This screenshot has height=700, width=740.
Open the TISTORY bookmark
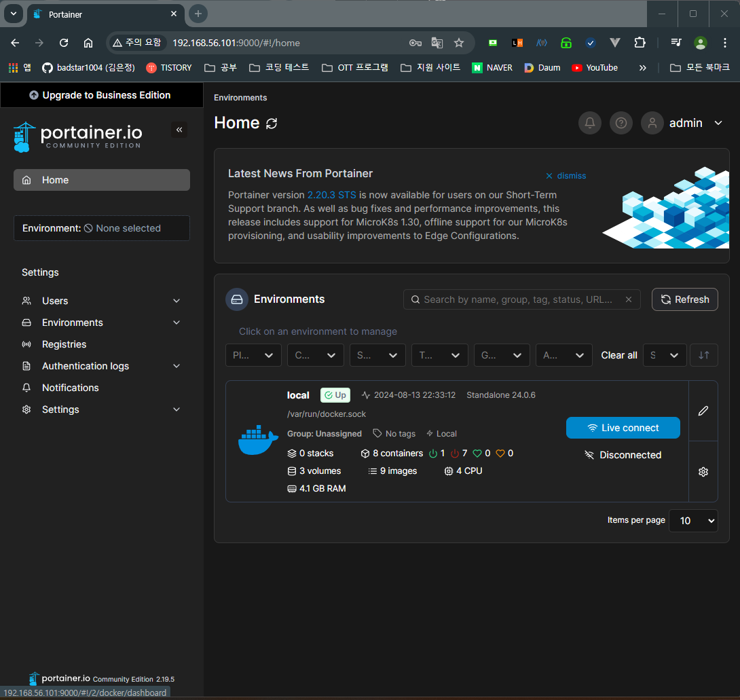tap(169, 68)
